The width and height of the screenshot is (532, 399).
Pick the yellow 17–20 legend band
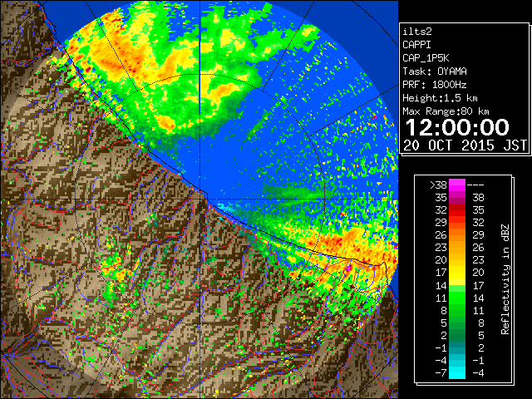(x=457, y=273)
